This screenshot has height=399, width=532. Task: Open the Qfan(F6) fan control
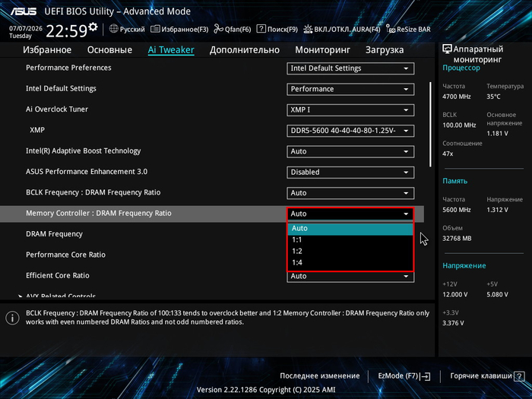point(233,29)
